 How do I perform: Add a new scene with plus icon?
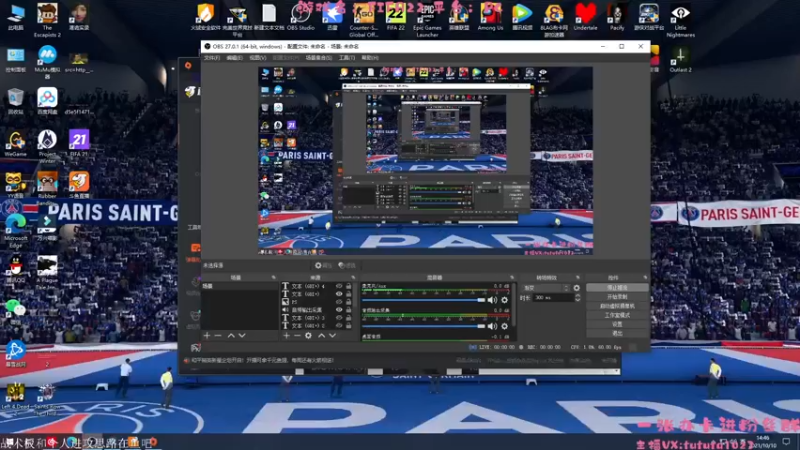(x=207, y=336)
